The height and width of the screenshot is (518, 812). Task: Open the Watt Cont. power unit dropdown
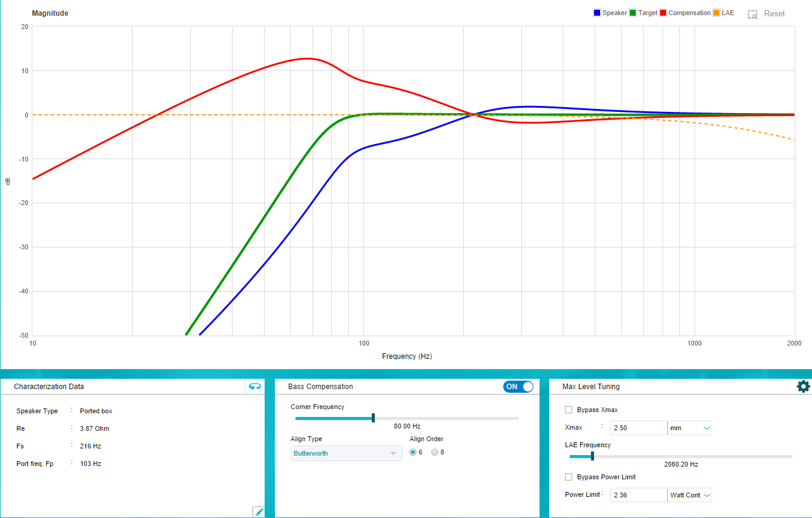[x=690, y=495]
